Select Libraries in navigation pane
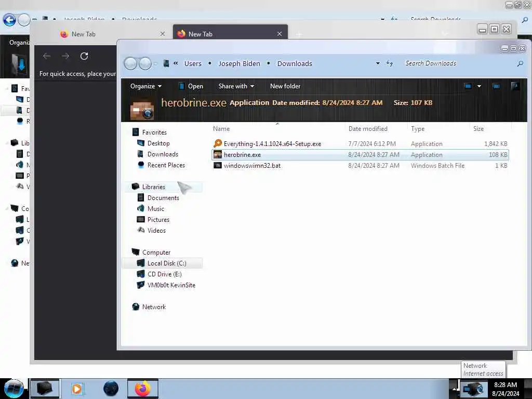532x399 pixels. [154, 187]
